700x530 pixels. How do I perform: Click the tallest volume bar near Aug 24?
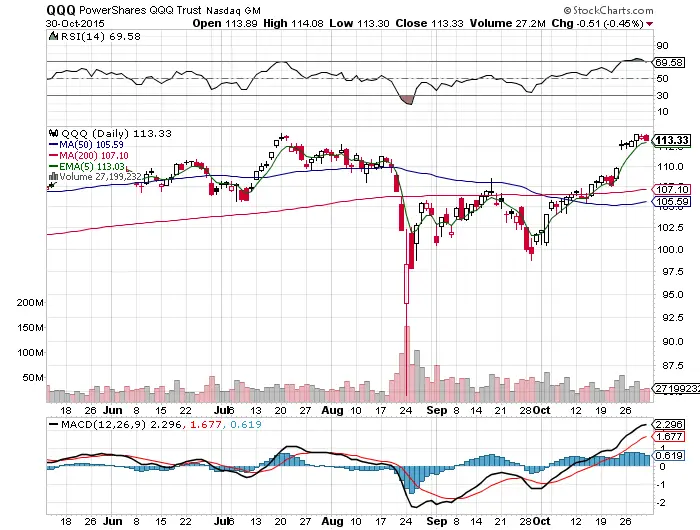407,364
